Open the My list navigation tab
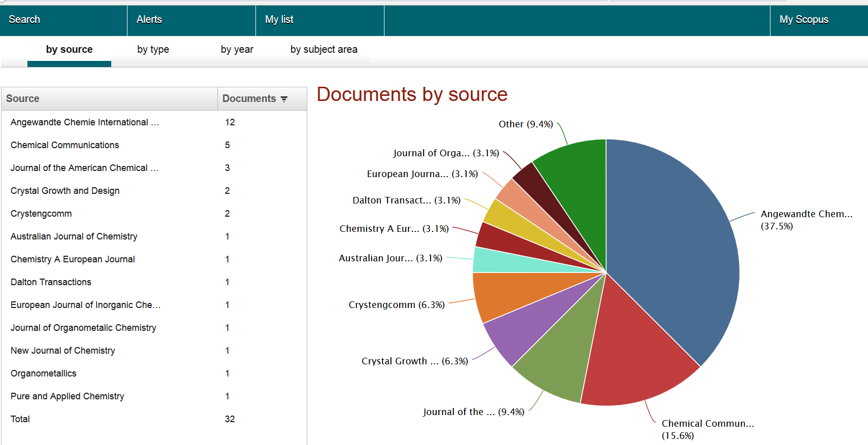Screen dimensions: 868x445 point(320,20)
